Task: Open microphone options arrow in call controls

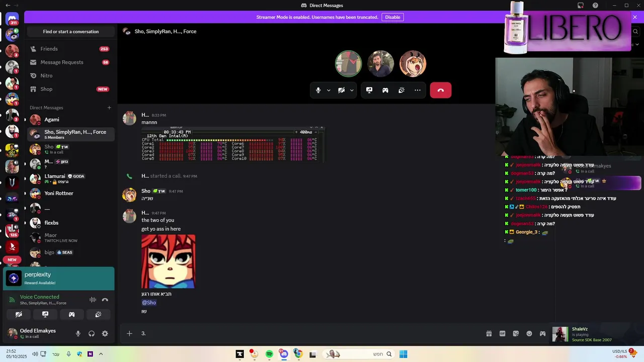Action: click(x=329, y=90)
